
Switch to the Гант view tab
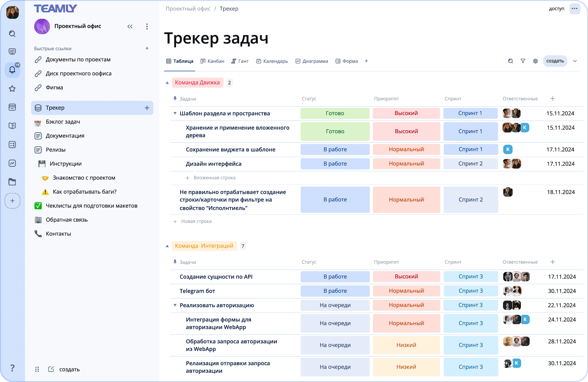240,61
